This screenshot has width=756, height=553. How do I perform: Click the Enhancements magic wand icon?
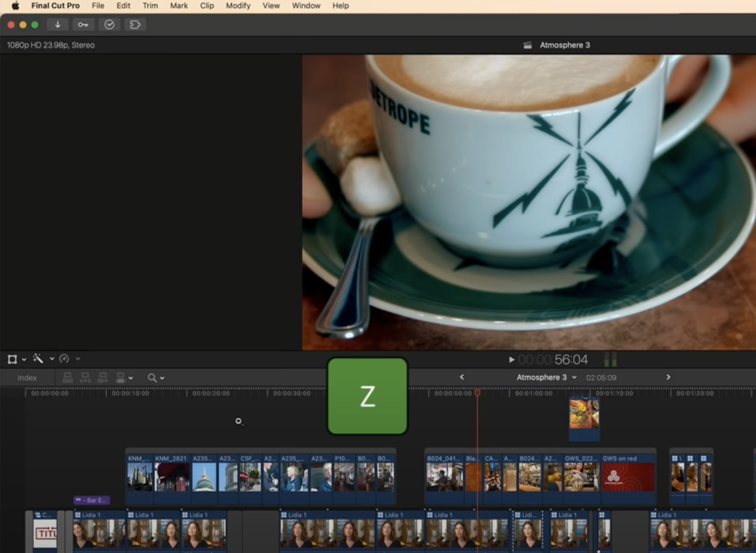click(38, 359)
